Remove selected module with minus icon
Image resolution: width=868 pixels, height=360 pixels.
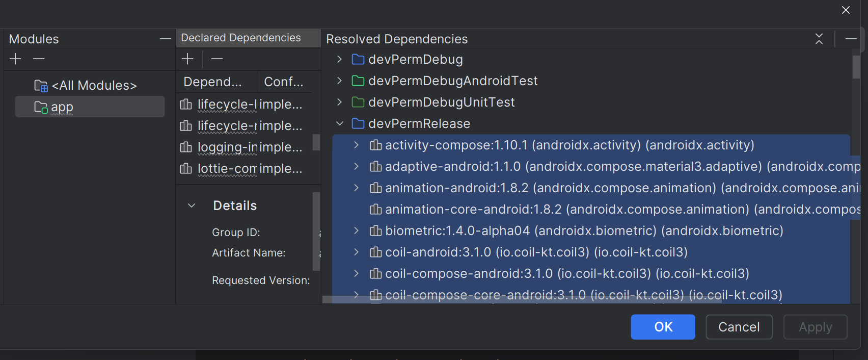pyautogui.click(x=39, y=59)
